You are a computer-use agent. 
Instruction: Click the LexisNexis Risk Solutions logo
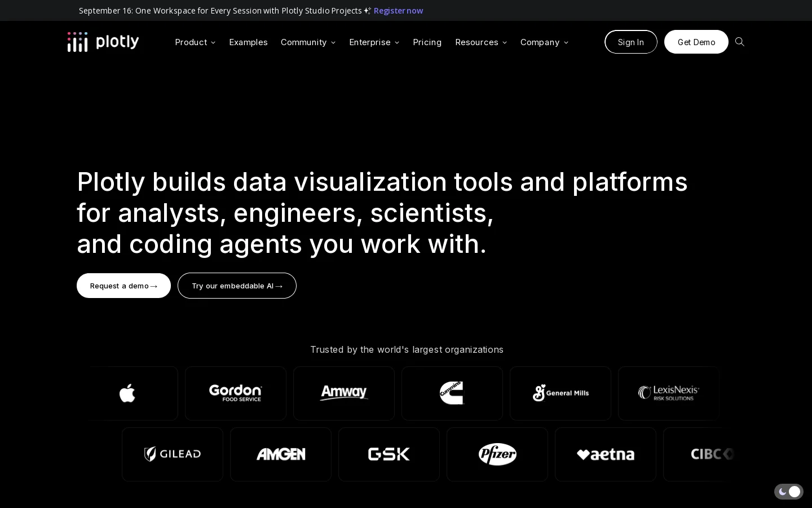tap(669, 393)
